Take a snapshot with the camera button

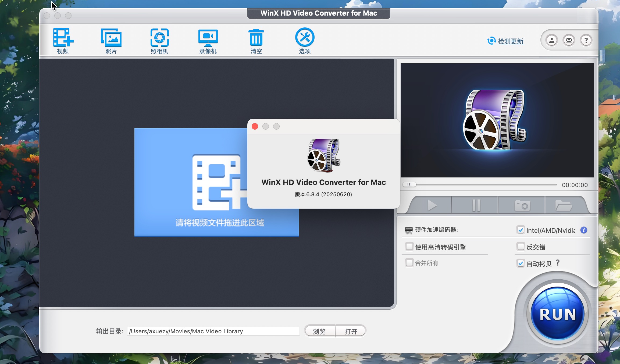pyautogui.click(x=522, y=205)
